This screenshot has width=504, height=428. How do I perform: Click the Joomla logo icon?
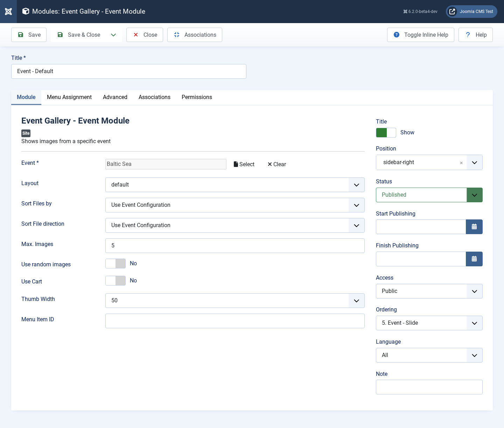pyautogui.click(x=8, y=12)
